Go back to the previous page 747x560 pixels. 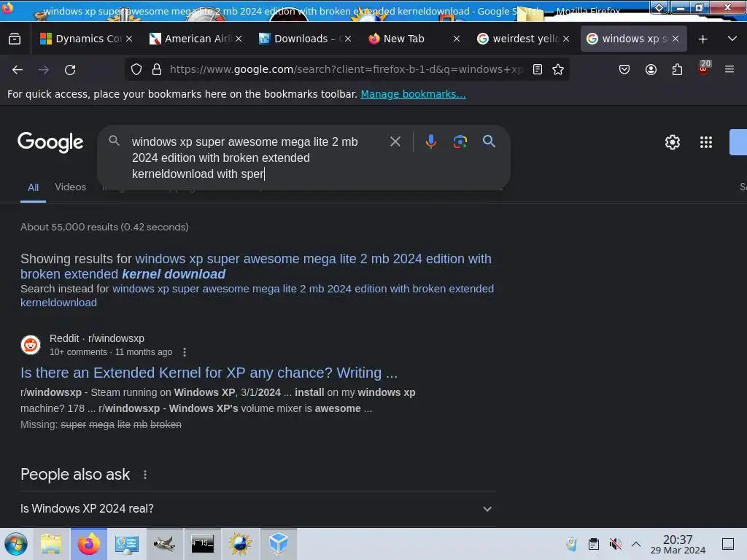(18, 69)
